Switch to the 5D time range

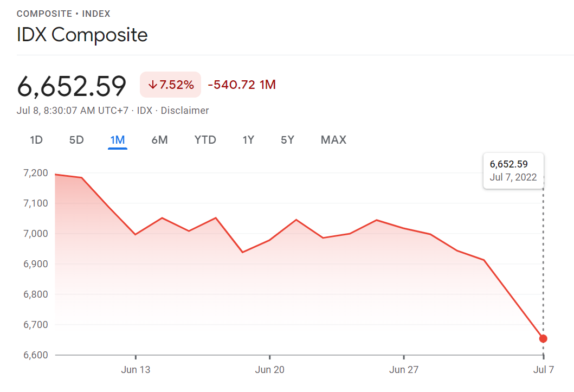pos(76,140)
